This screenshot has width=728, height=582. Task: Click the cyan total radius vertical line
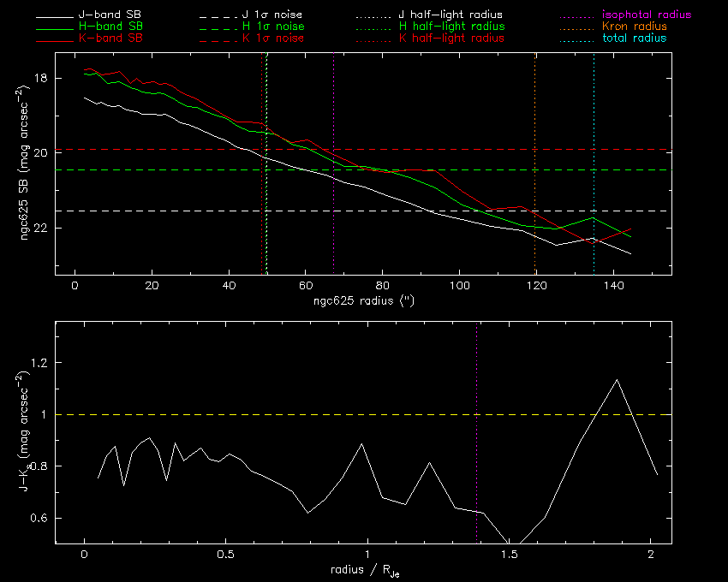click(594, 163)
